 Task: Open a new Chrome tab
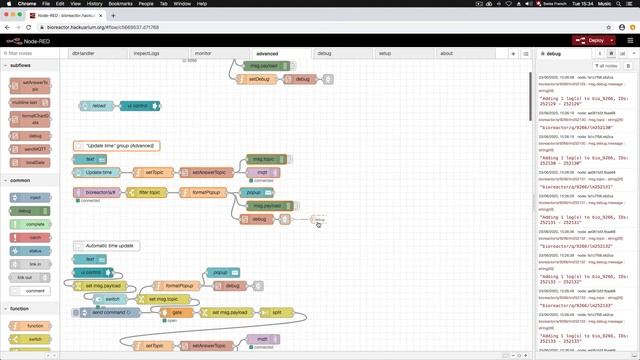[113, 16]
